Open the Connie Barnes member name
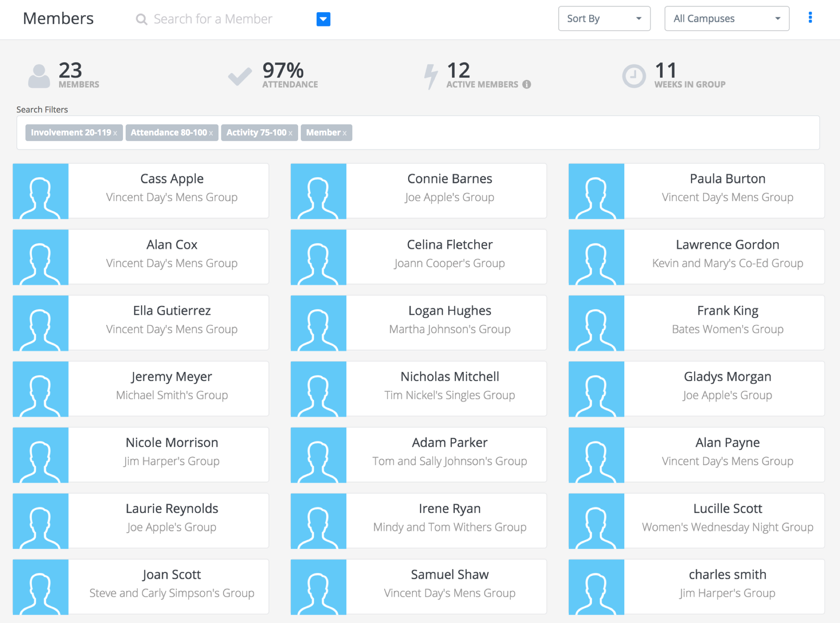Image resolution: width=840 pixels, height=623 pixels. [x=450, y=179]
